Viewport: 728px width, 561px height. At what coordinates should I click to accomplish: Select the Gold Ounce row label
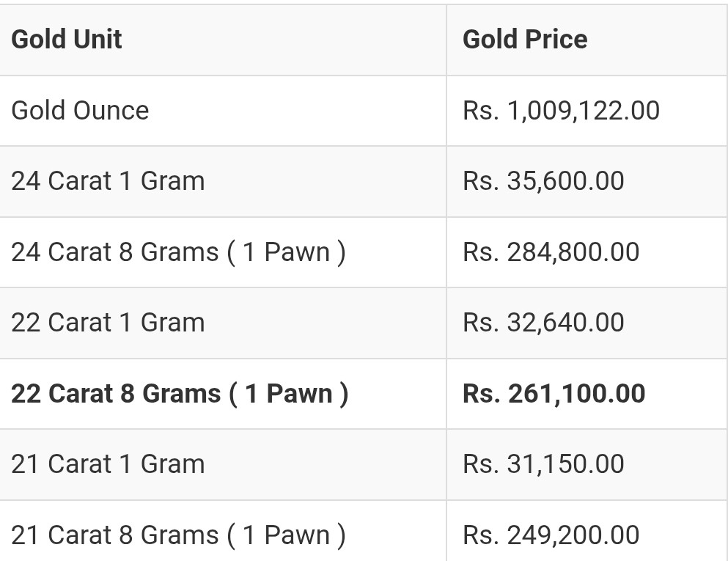(80, 111)
